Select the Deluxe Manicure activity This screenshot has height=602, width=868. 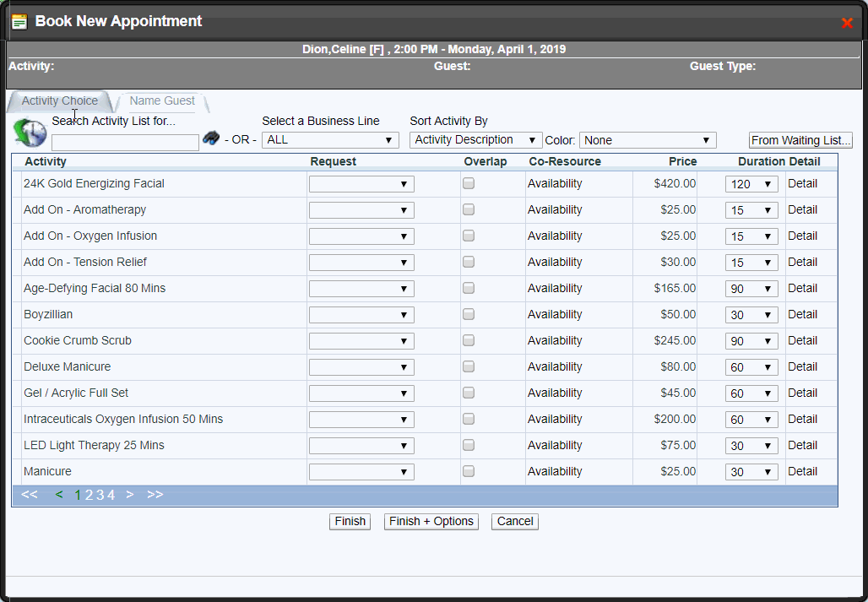tap(67, 366)
